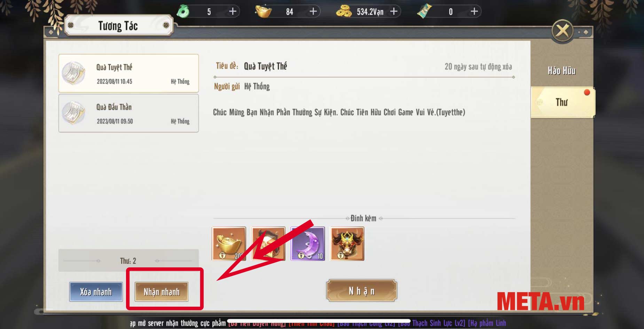
Task: Click the scroll icon of Quà Đấu Thần
Action: point(73,112)
